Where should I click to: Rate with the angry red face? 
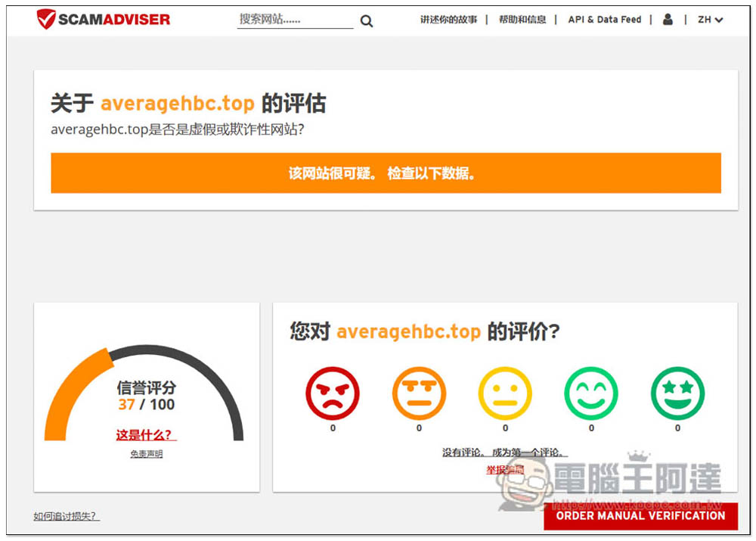tap(333, 393)
